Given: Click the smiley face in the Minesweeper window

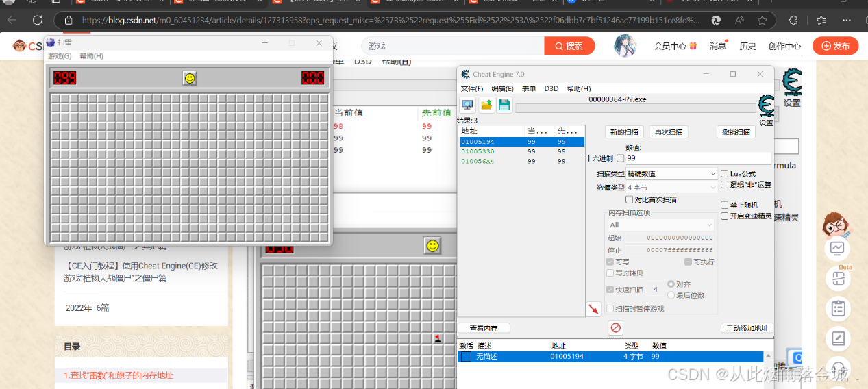Looking at the screenshot, I should pos(190,78).
